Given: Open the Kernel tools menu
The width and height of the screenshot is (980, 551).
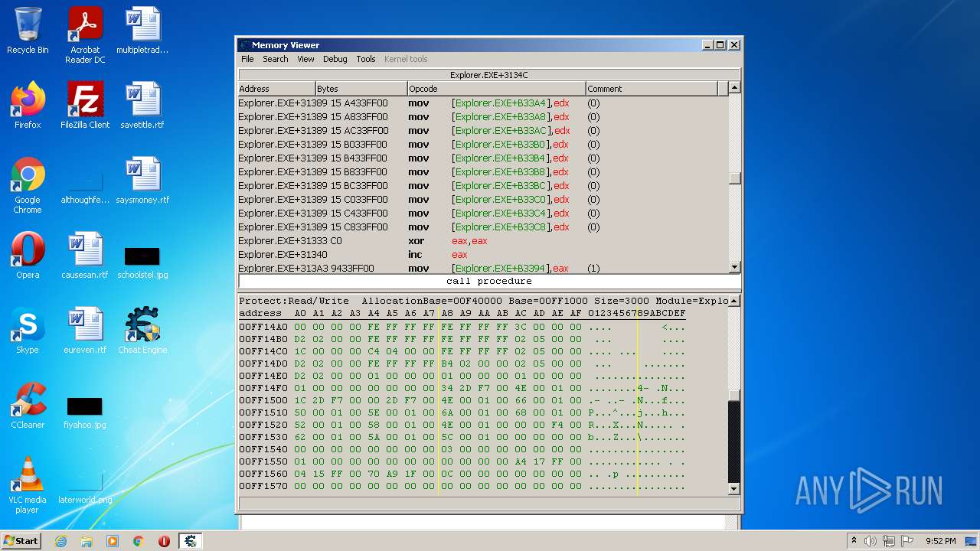Looking at the screenshot, I should (x=406, y=59).
